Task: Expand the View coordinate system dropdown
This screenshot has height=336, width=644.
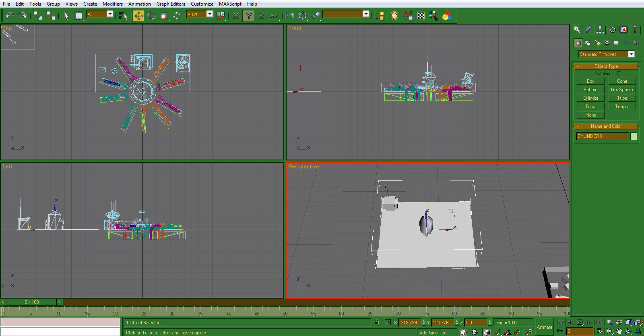Action: point(210,14)
